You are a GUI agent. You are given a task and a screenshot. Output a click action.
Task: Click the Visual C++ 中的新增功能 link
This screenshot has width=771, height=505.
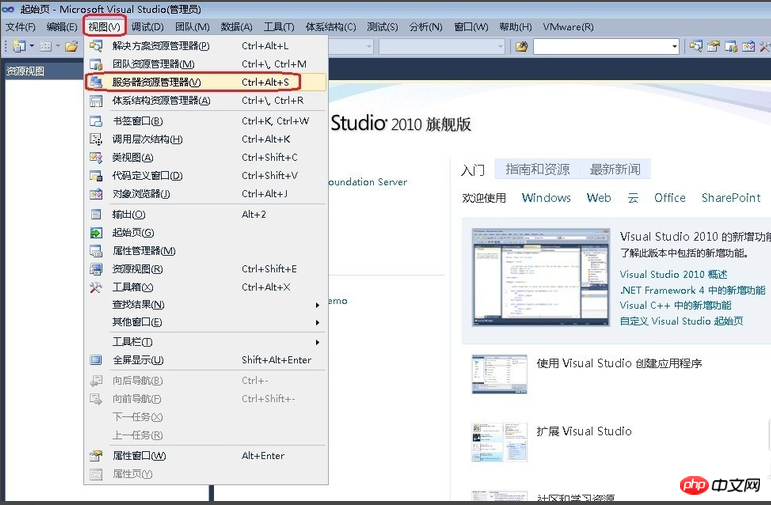[675, 305]
